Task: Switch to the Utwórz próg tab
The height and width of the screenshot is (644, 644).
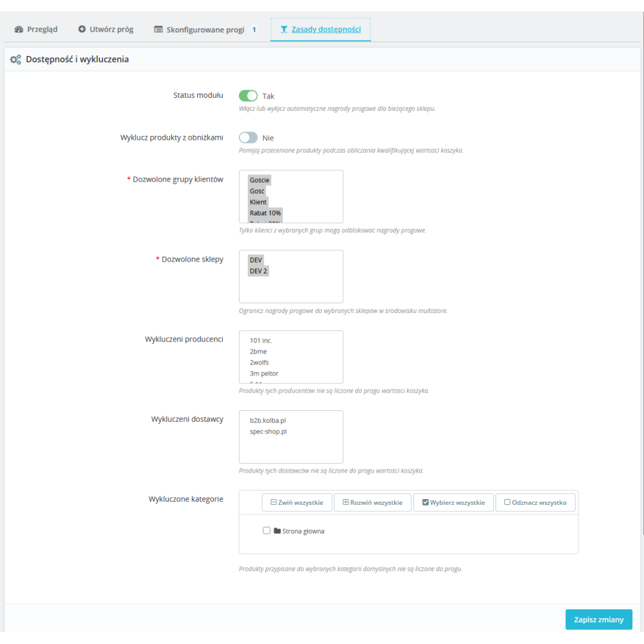Action: click(x=106, y=30)
